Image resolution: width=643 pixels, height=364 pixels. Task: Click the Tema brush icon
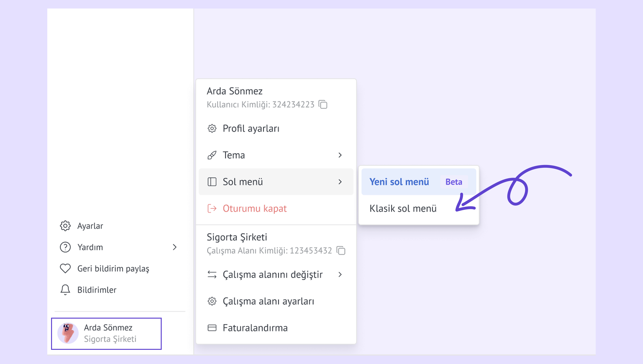point(212,155)
